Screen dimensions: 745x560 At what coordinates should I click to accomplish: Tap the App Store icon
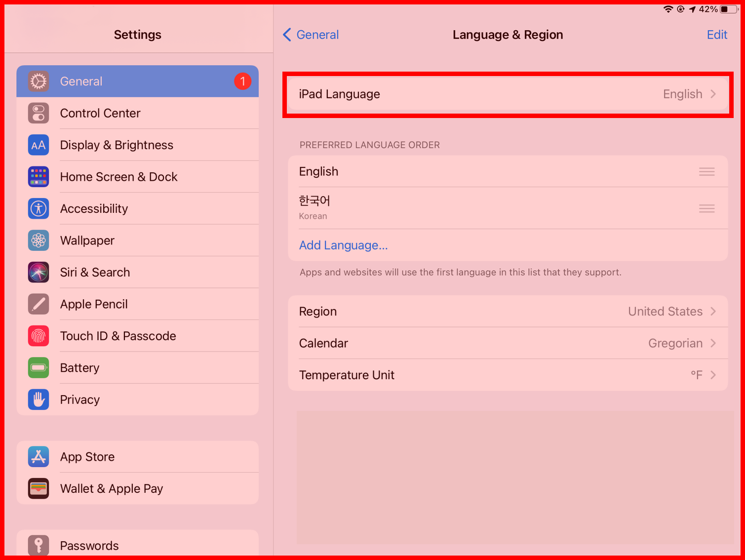pyautogui.click(x=39, y=457)
